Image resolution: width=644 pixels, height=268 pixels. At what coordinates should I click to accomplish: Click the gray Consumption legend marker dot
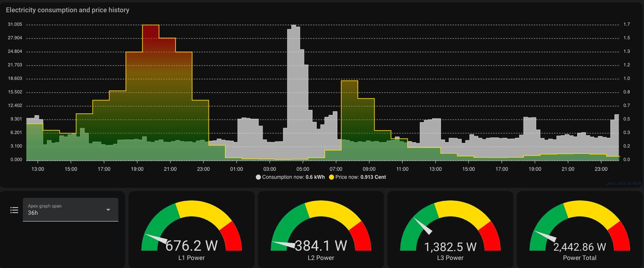[258, 177]
